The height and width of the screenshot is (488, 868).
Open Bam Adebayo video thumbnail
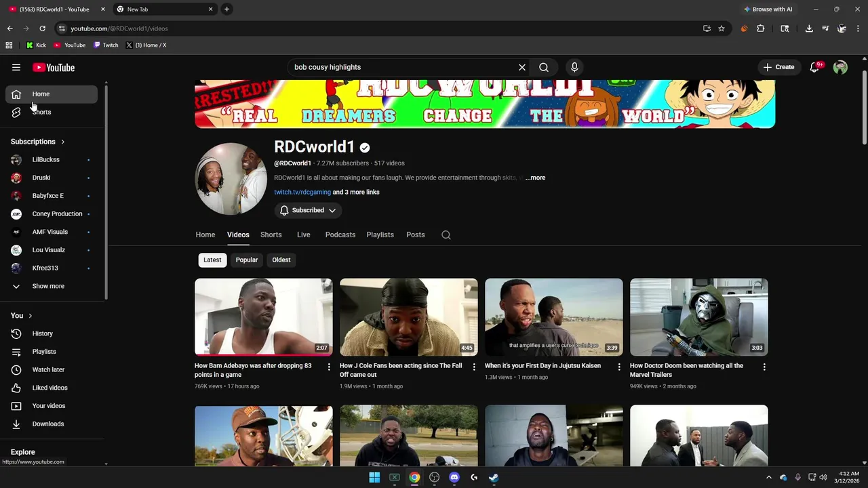264,317
